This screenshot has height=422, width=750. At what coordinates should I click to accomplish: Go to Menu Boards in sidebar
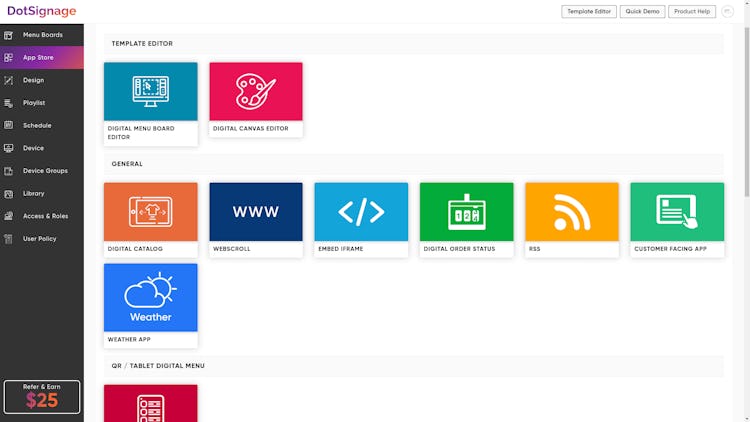pyautogui.click(x=42, y=35)
